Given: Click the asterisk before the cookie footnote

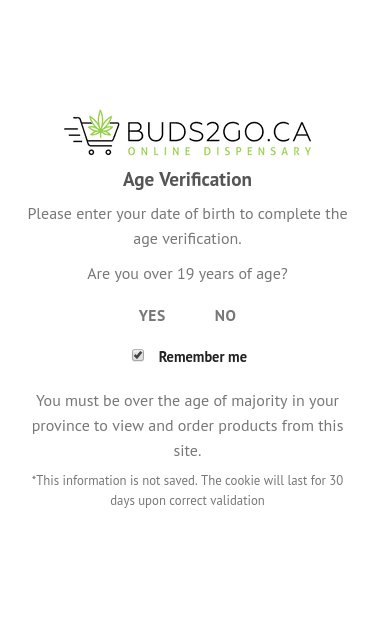Looking at the screenshot, I should 34,477.
